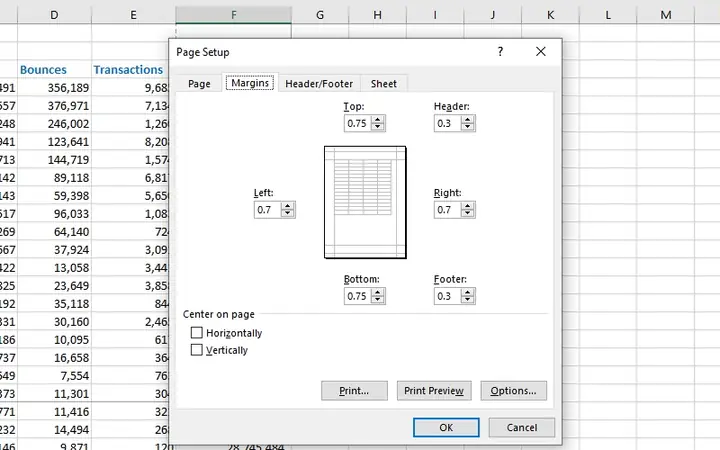Increase the Top margin value
The image size is (720, 450).
tap(378, 119)
